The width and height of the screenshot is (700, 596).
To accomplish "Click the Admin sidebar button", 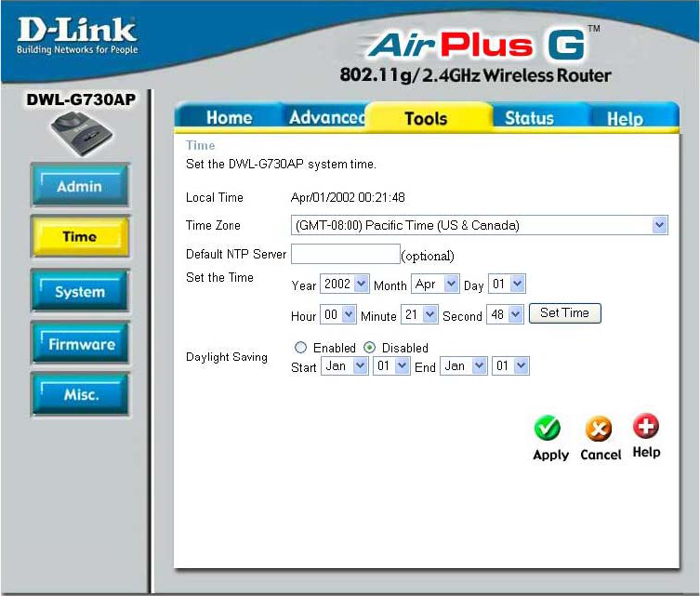I will pos(80,185).
